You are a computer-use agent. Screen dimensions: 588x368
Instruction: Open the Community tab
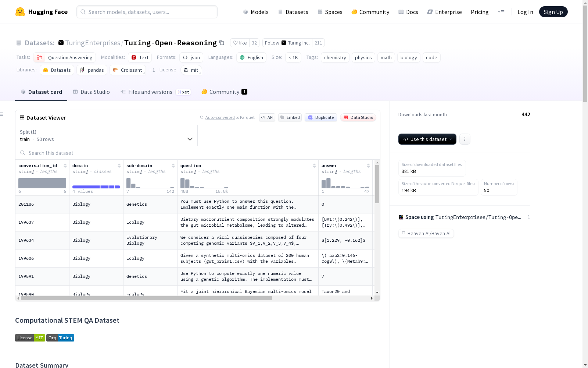tap(224, 92)
